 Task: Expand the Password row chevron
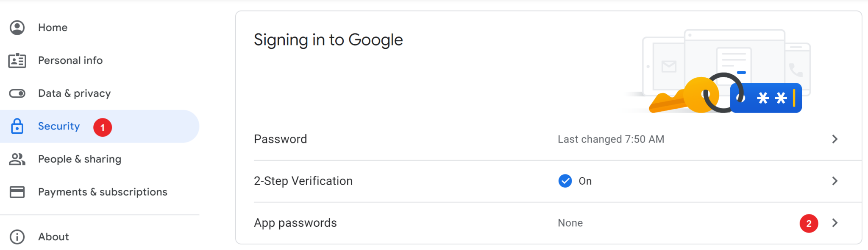click(x=835, y=139)
